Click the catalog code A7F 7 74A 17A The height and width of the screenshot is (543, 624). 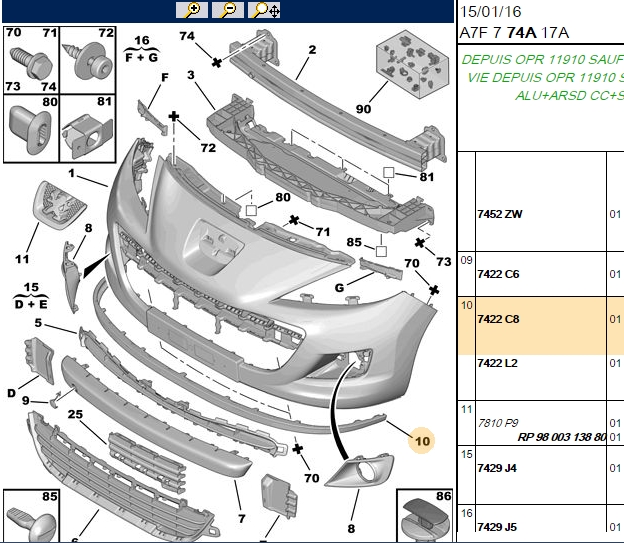point(514,33)
